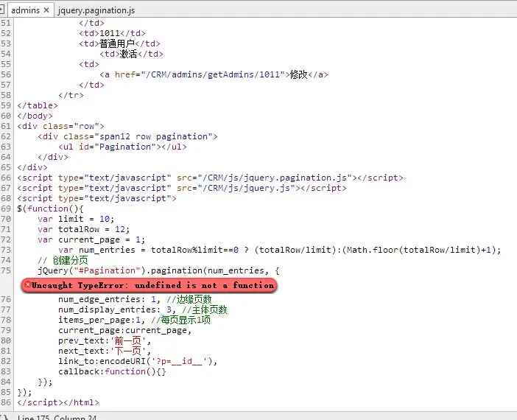Click the 'var totalRow = 12;' line

(84, 229)
